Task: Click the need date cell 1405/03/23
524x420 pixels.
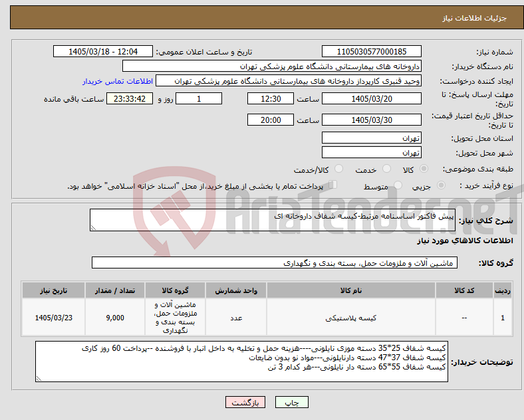Action: point(53,318)
